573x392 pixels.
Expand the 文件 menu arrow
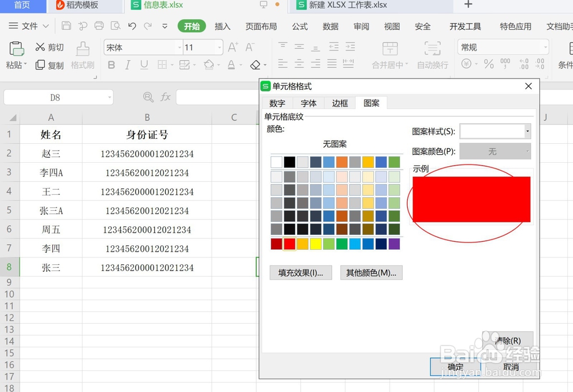click(46, 26)
